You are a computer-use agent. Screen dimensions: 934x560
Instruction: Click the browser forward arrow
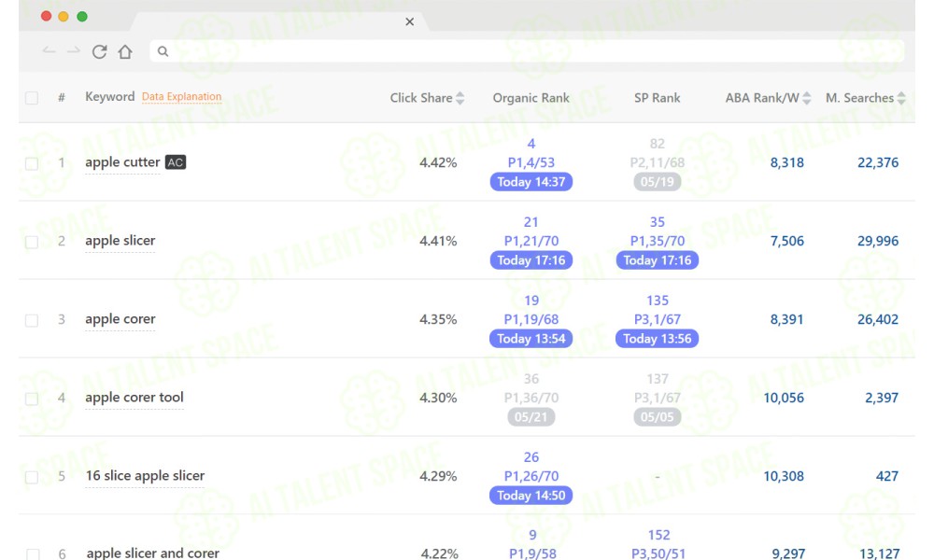coord(73,51)
